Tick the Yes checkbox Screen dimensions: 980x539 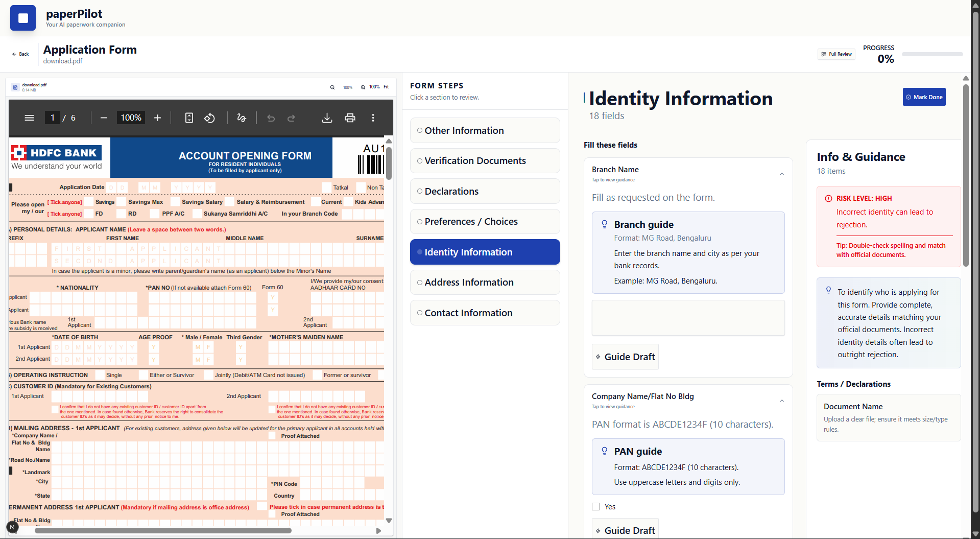pyautogui.click(x=595, y=507)
